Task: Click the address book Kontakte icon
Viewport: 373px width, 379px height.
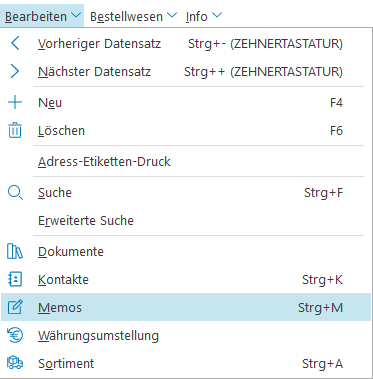Action: point(15,279)
